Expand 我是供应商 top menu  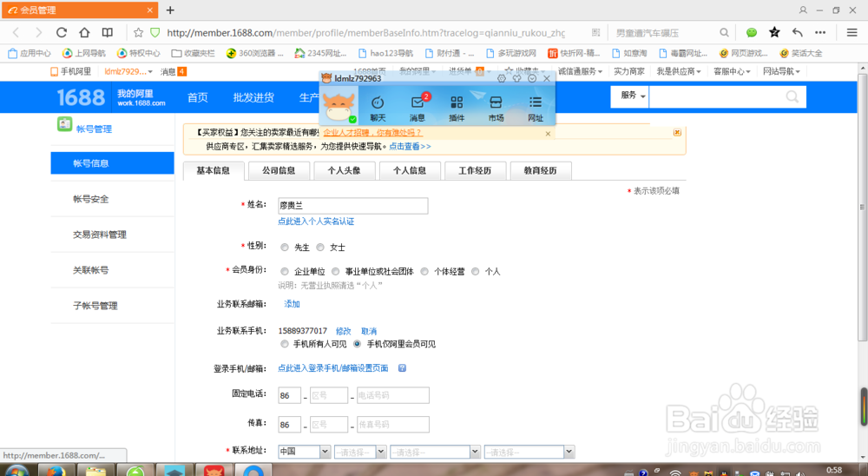click(x=679, y=71)
